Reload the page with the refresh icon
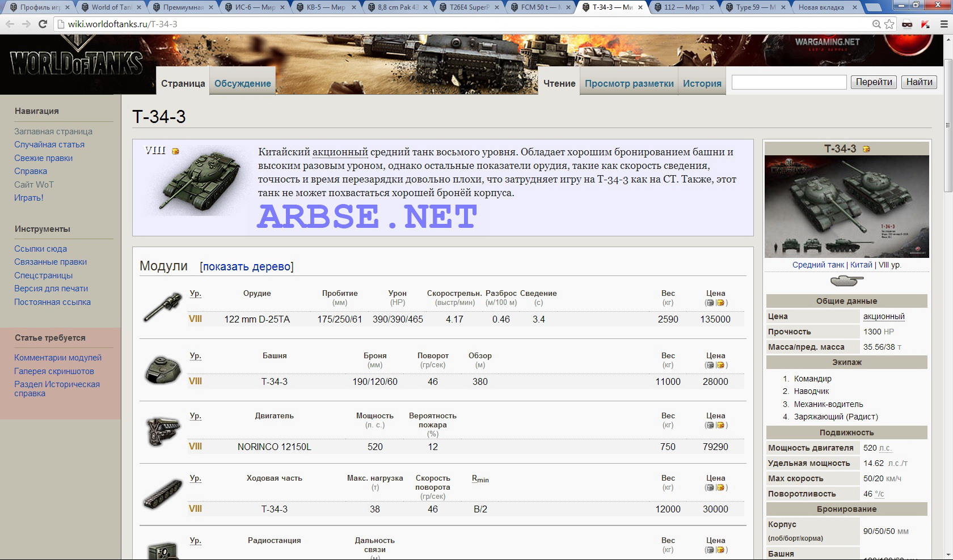Viewport: 953px width, 560px height. (x=42, y=24)
